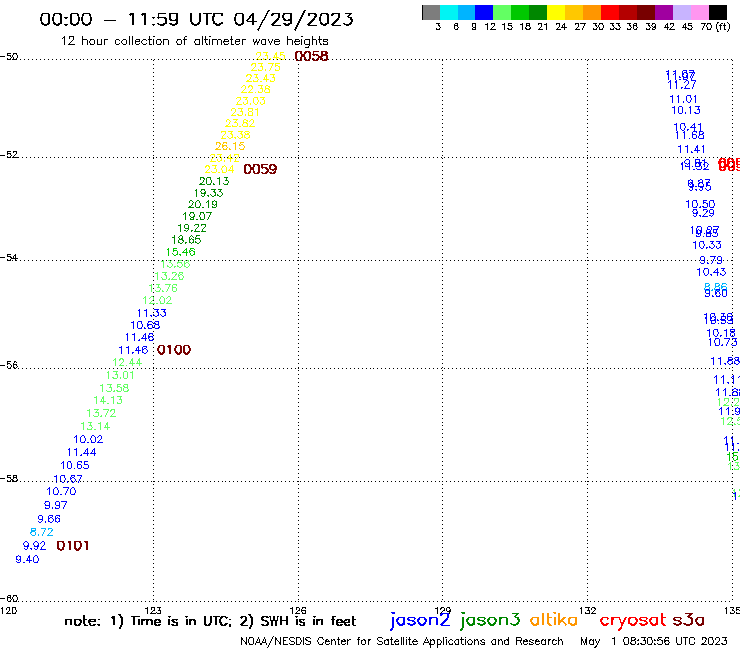This screenshot has height=650, width=740.
Task: Click the 9.92 wave height value
Action: click(34, 546)
